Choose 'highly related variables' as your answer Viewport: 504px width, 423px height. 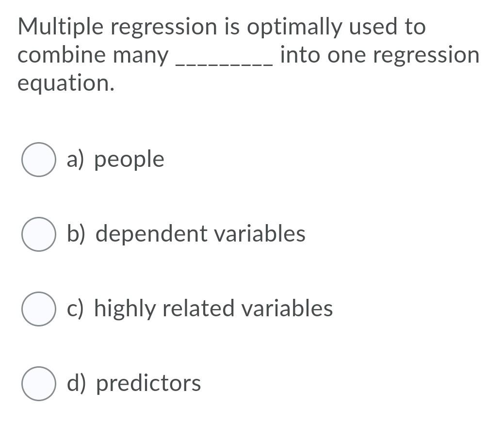coord(39,308)
